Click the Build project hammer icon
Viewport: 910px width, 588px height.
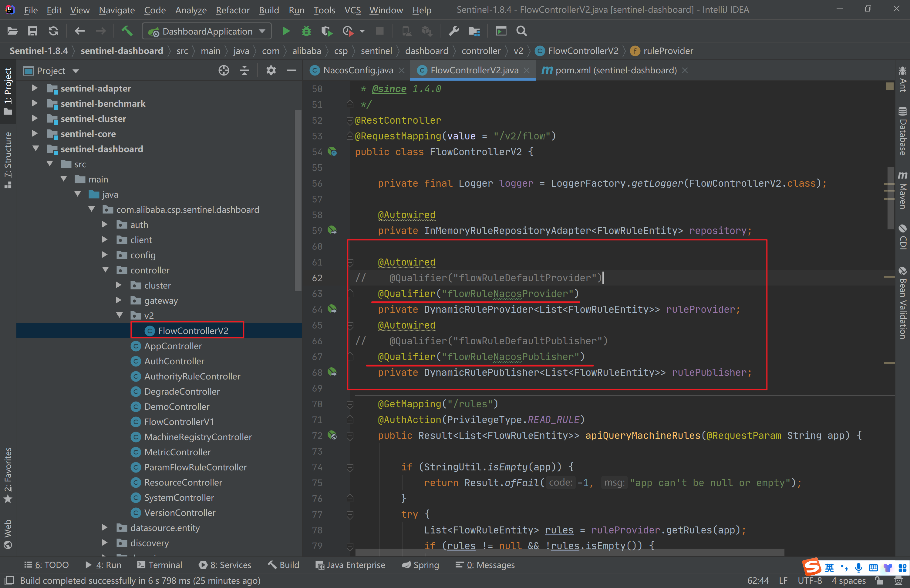[127, 31]
